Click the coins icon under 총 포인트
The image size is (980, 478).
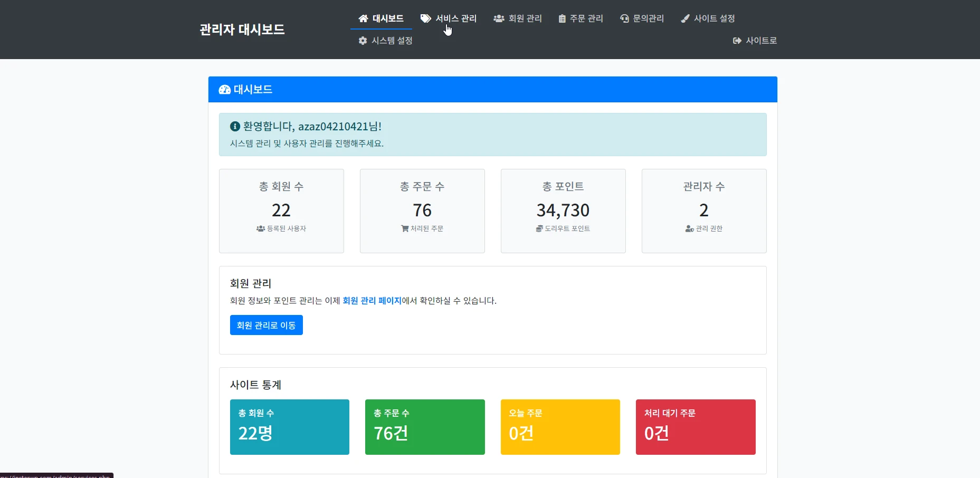[539, 228]
